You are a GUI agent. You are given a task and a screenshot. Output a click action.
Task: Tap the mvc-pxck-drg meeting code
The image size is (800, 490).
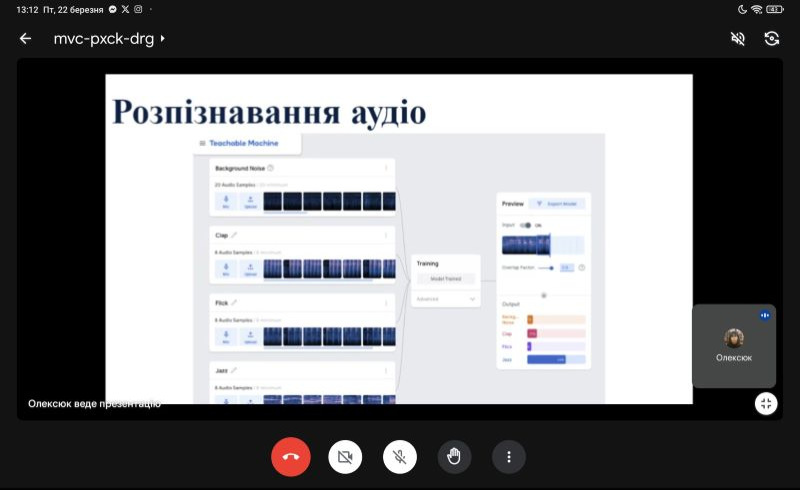click(x=104, y=39)
